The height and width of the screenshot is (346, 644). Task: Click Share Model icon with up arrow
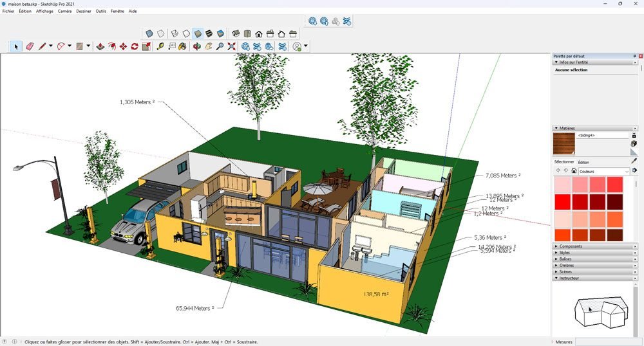pos(324,21)
